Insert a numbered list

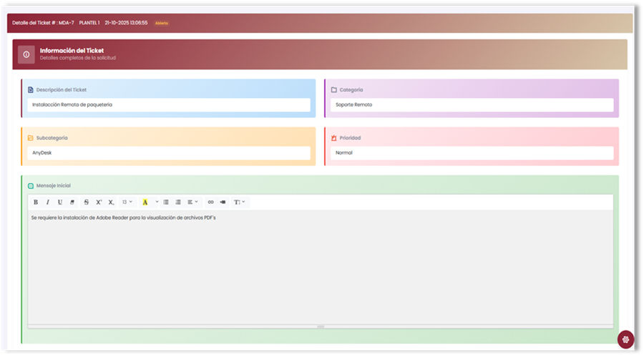(x=178, y=202)
